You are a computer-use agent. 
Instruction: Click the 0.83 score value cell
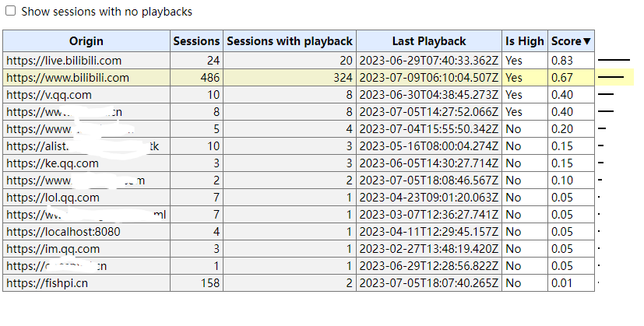(x=571, y=60)
